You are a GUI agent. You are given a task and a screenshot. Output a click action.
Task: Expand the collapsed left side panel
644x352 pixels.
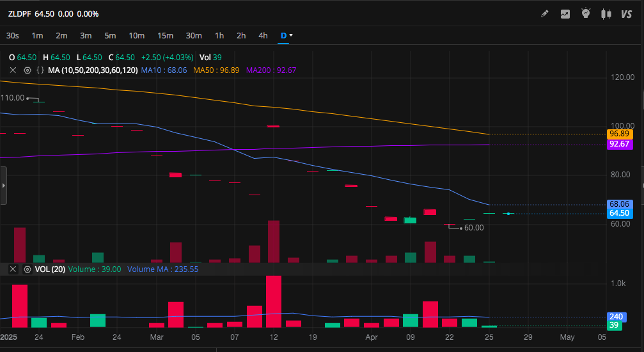[x=3, y=185]
